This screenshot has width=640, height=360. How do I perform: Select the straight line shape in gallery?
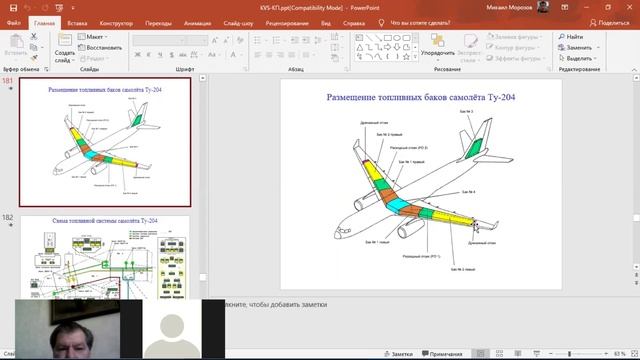tap(369, 38)
